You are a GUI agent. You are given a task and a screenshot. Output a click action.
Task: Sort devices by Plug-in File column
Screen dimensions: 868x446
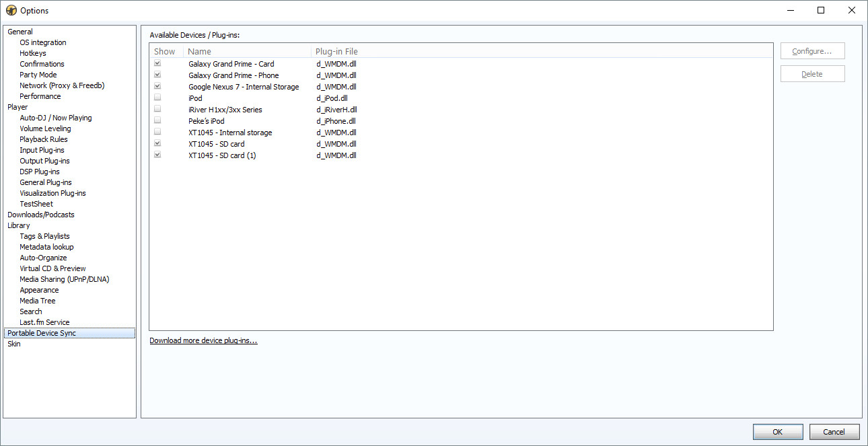point(336,51)
